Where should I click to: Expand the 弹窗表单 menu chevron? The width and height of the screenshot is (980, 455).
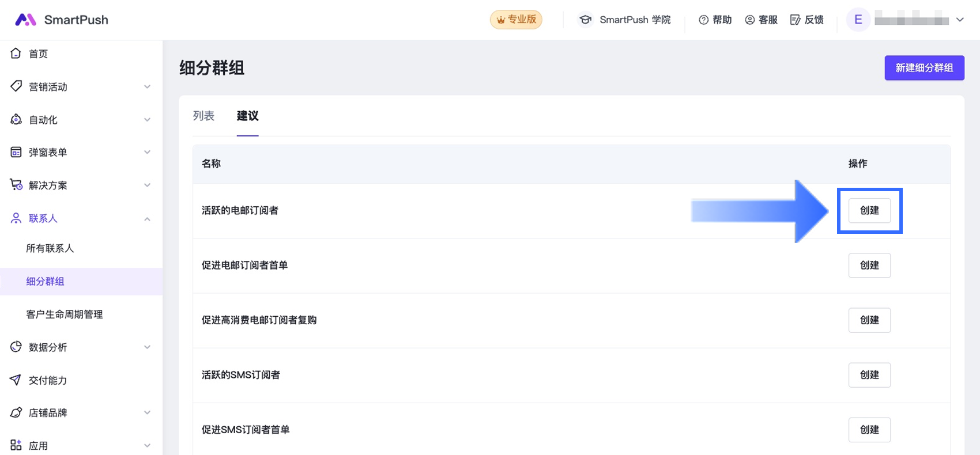click(x=147, y=153)
